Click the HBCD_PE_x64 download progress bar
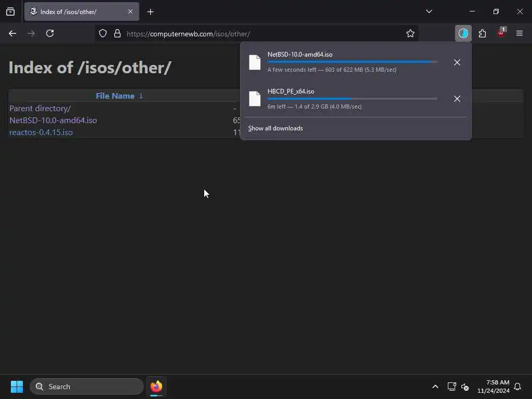Screen dimensions: 532x399 353,99
